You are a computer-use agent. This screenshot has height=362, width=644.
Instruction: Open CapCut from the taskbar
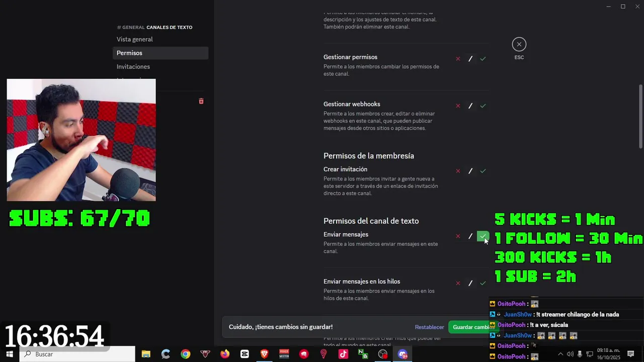coord(245,354)
